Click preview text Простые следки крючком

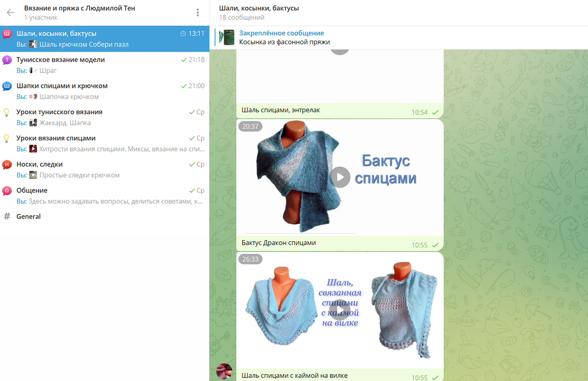point(79,175)
